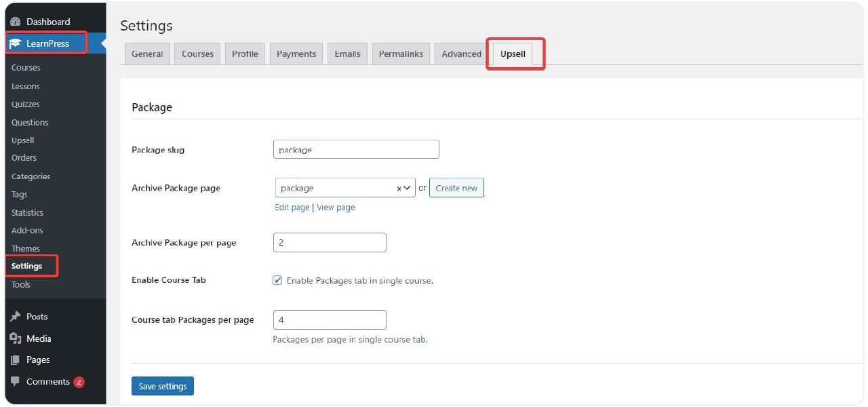The height and width of the screenshot is (407, 868).
Task: Open Categories in LearnPress submenu
Action: click(31, 176)
